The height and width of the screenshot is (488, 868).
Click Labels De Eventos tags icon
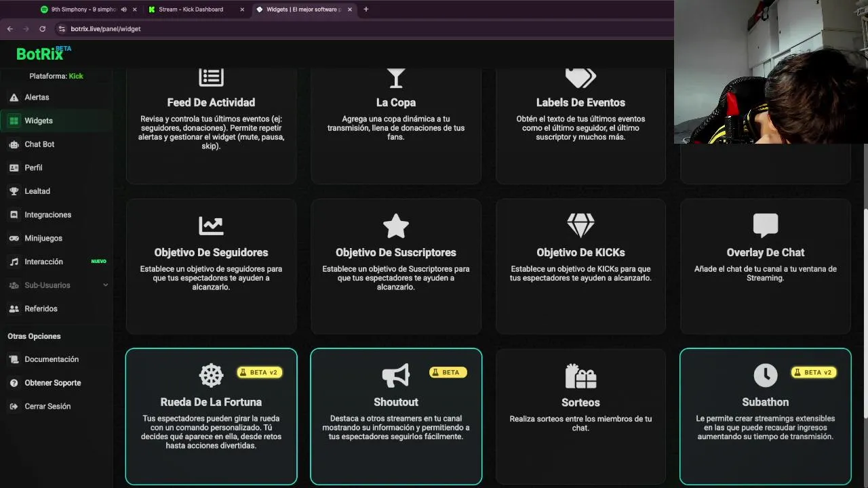point(580,77)
